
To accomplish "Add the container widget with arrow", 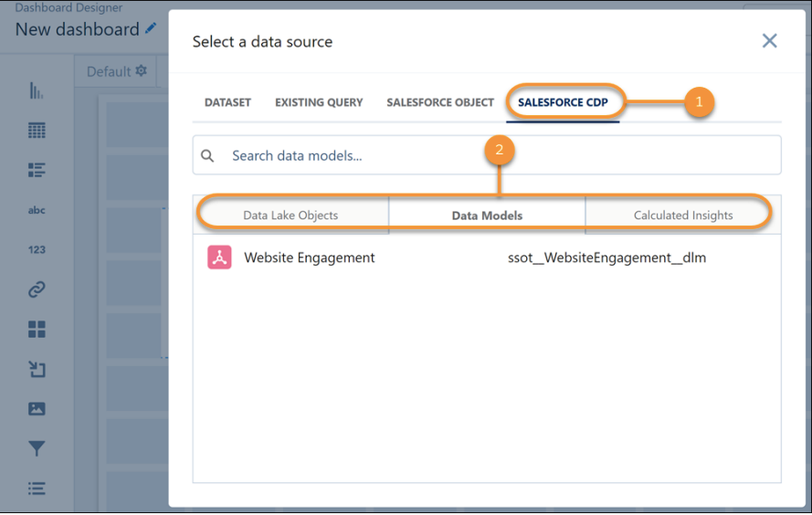I will coord(37,369).
